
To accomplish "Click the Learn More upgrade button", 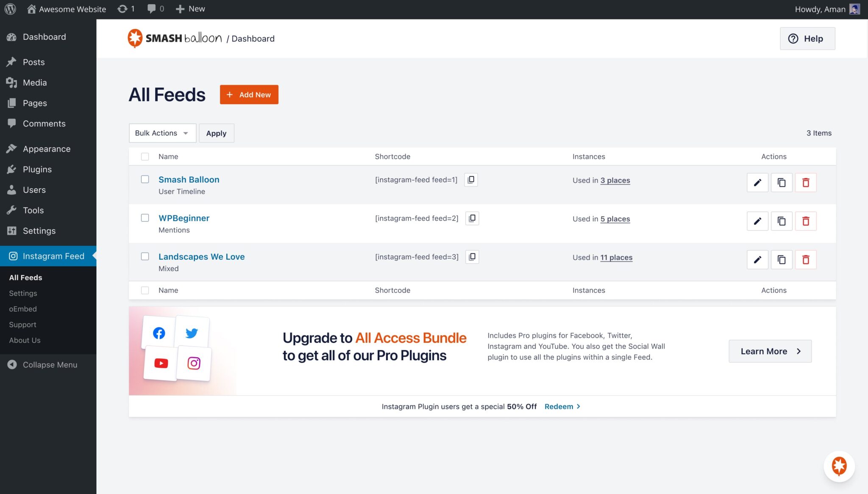I will click(x=770, y=351).
